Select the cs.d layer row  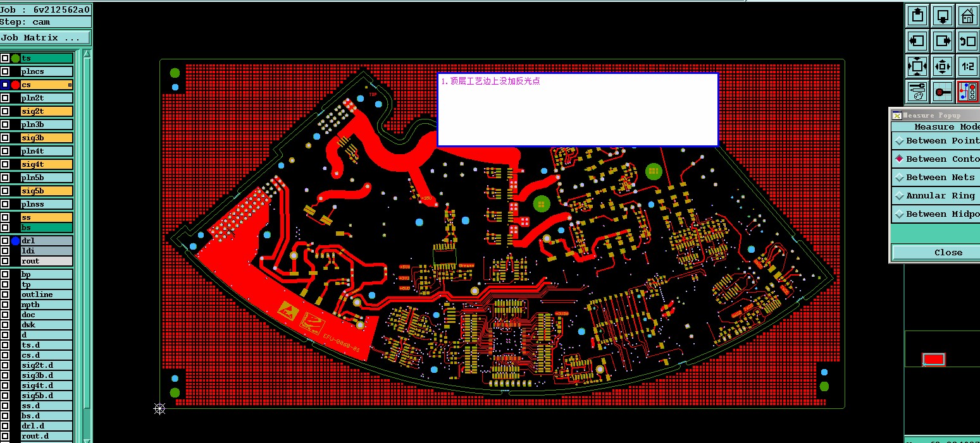tap(46, 355)
